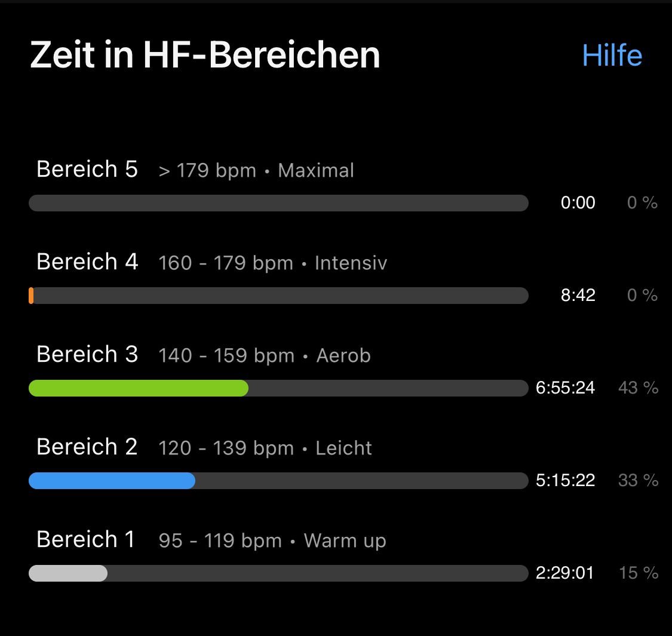Select the Bereich 3 label
This screenshot has height=636, width=672.
coord(87,354)
